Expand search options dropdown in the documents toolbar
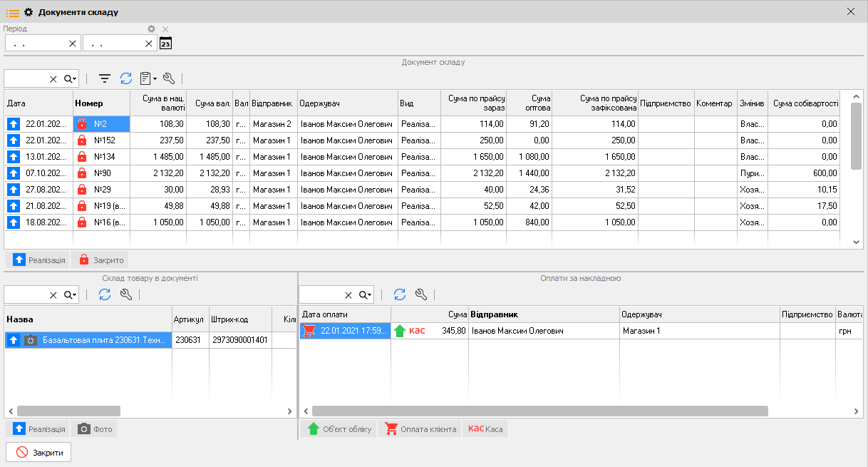 tap(71, 79)
